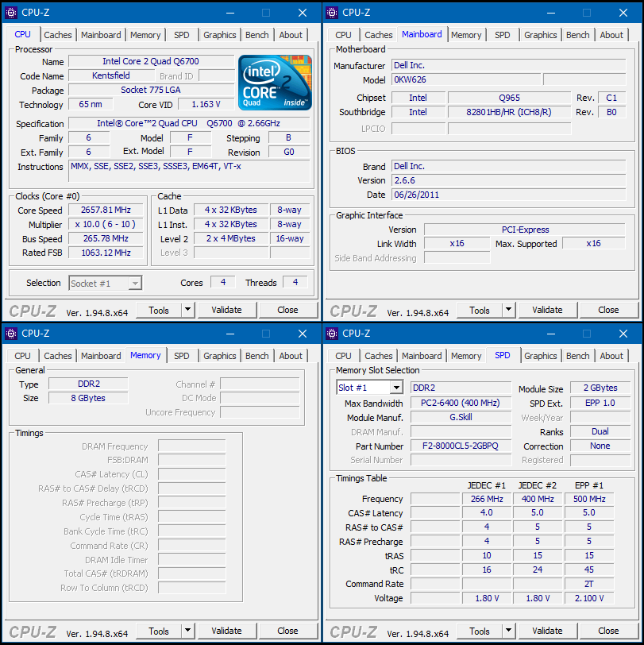
Task: Click the motherboard model 0KW626 field
Action: [466, 79]
